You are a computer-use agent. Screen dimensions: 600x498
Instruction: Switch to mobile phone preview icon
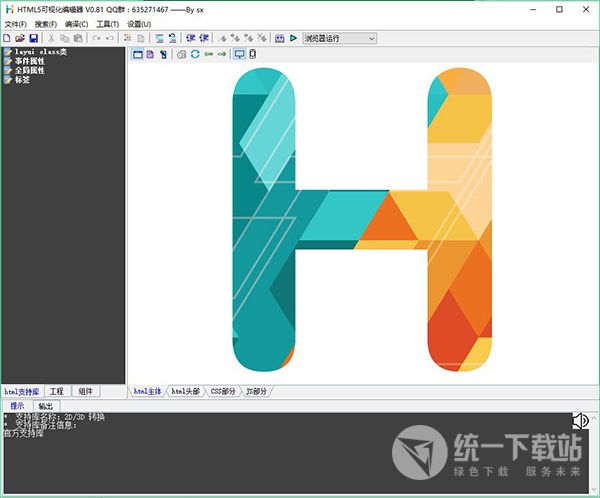pos(252,54)
